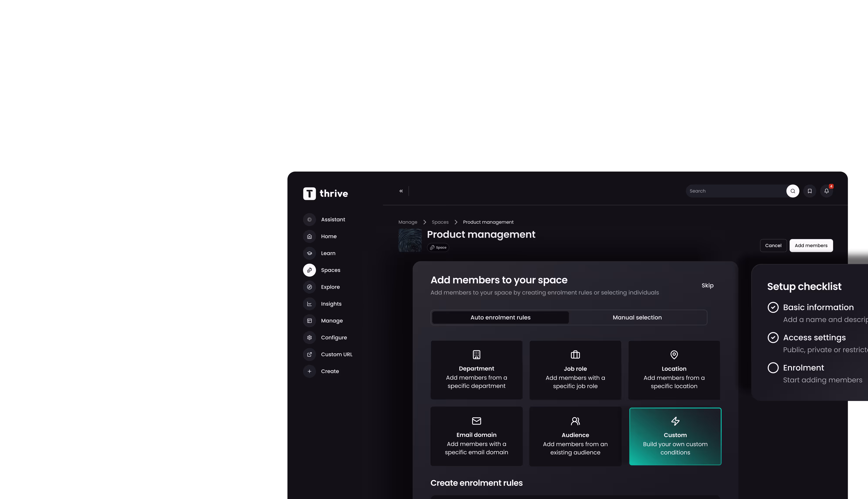The width and height of the screenshot is (868, 499).
Task: Click the search magnifier icon
Action: [x=793, y=191]
